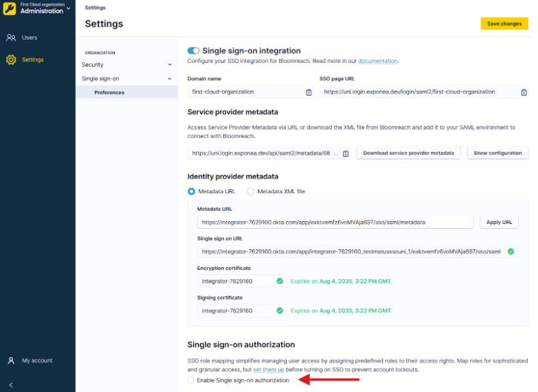538x392 pixels.
Task: Copy the Domain name to clipboard
Action: pos(309,92)
